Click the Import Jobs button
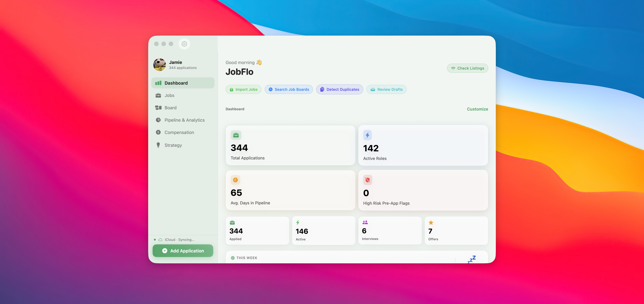Screen dimensions: 644x304 click(x=243, y=90)
